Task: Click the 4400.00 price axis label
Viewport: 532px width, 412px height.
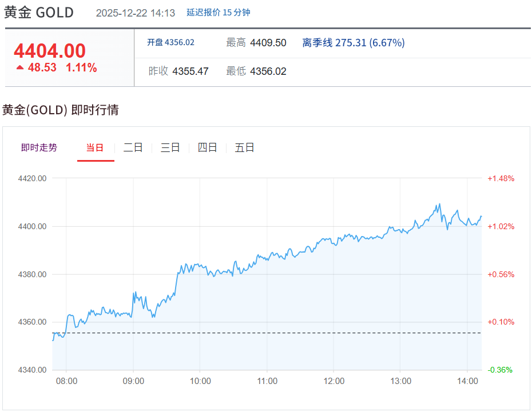Action: (x=33, y=226)
